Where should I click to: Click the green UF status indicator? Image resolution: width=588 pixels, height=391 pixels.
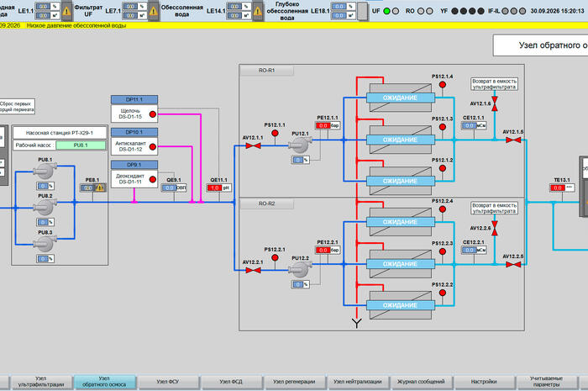click(386, 11)
